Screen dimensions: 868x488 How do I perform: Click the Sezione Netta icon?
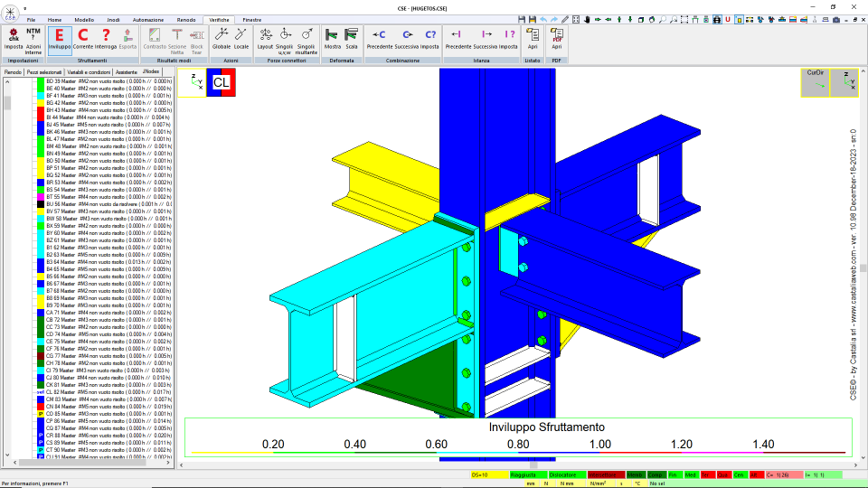point(177,41)
